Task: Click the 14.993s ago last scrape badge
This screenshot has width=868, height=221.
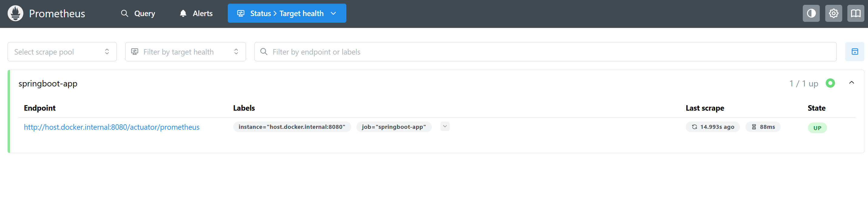Action: 713,127
